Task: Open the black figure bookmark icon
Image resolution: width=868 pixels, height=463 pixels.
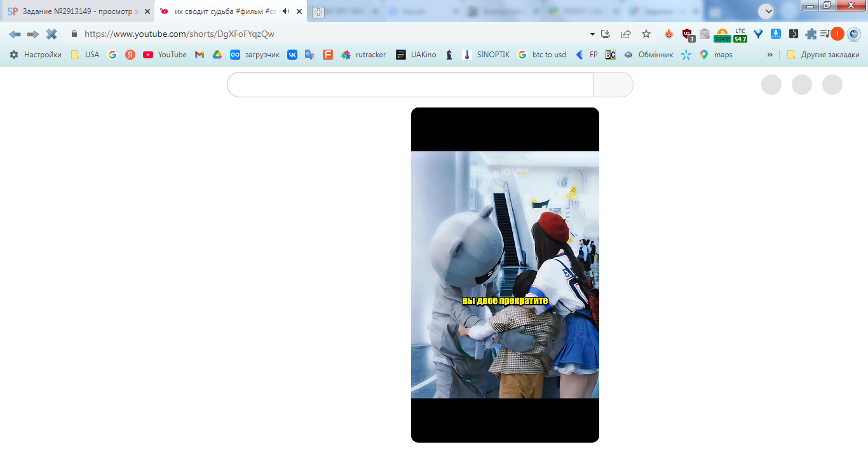Action: (x=449, y=55)
